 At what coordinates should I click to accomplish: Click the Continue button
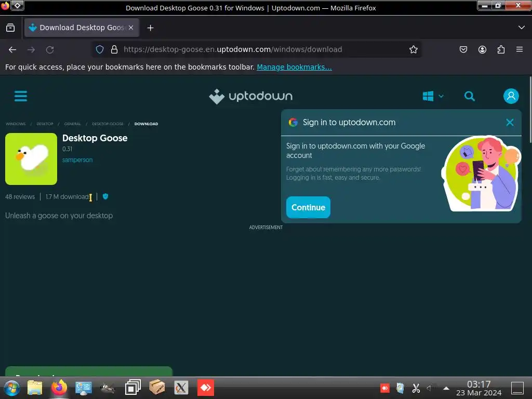(308, 207)
